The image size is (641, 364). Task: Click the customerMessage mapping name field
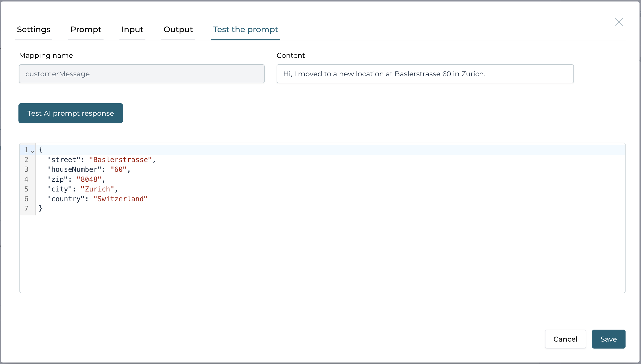click(142, 74)
